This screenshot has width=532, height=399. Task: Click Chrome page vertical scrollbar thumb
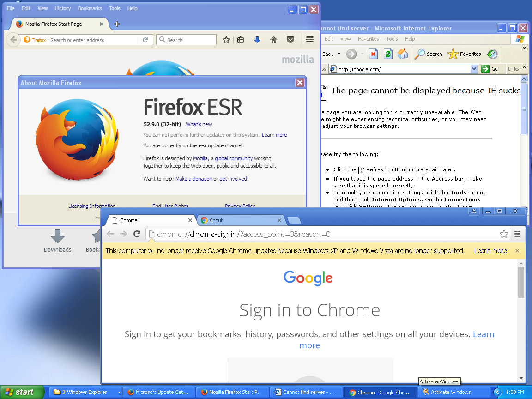tap(521, 282)
